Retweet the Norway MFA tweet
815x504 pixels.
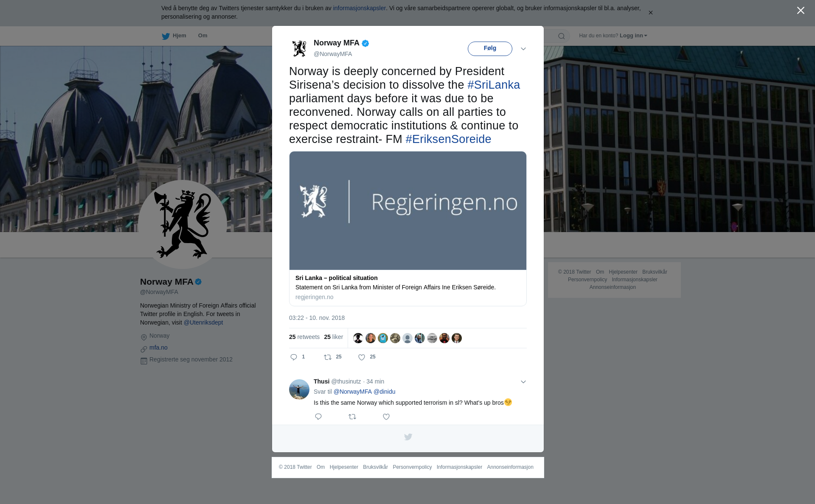coord(328,357)
